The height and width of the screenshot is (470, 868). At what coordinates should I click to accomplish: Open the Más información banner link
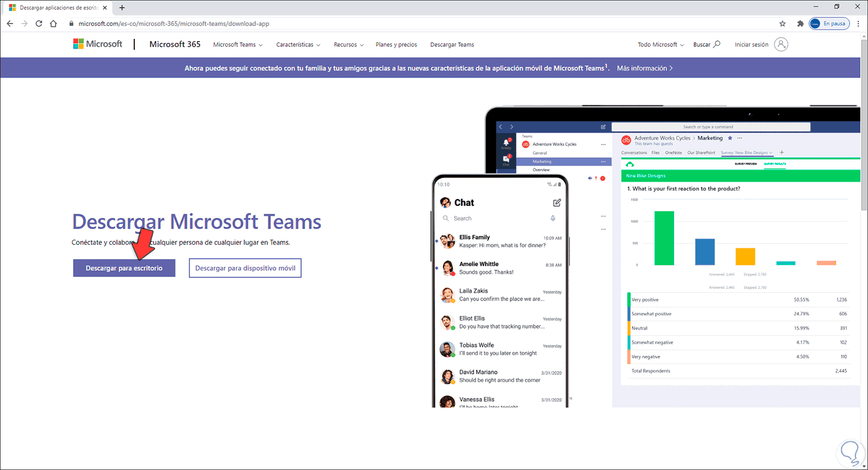pos(645,68)
